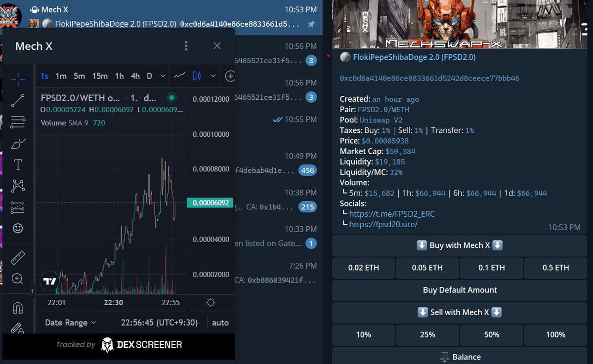The image size is (593, 364).
Task: Toggle the auto scale option
Action: pos(220,323)
